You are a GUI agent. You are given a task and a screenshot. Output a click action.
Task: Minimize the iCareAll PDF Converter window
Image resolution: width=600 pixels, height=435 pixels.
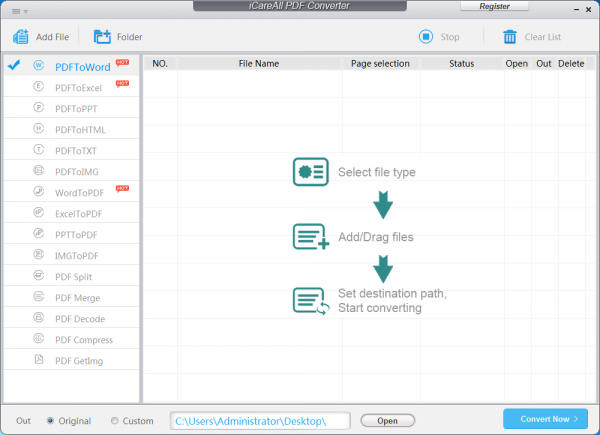(576, 10)
